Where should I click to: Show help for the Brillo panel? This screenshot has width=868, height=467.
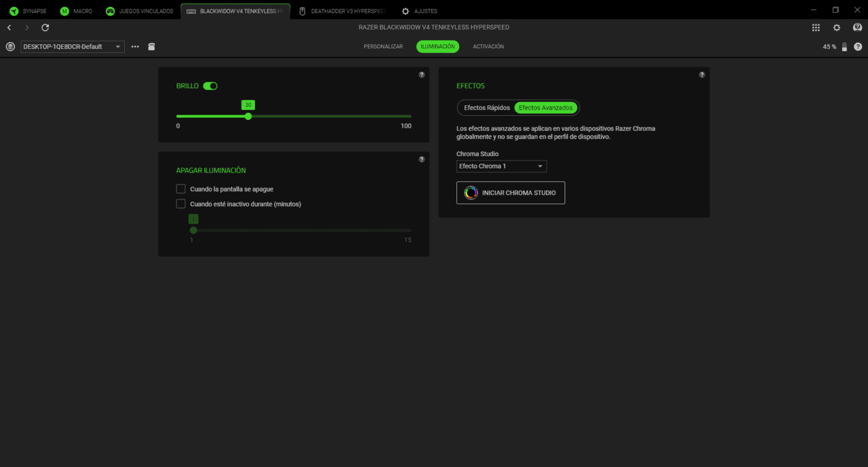[x=422, y=75]
